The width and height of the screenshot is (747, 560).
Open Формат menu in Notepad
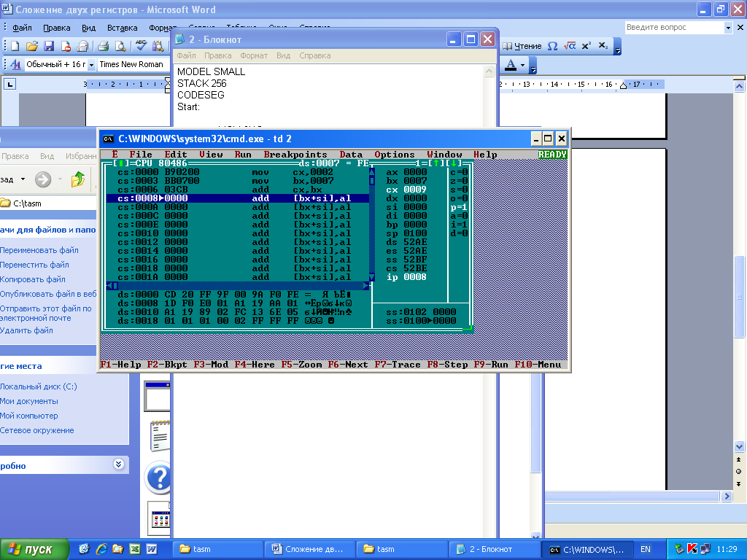(x=254, y=55)
